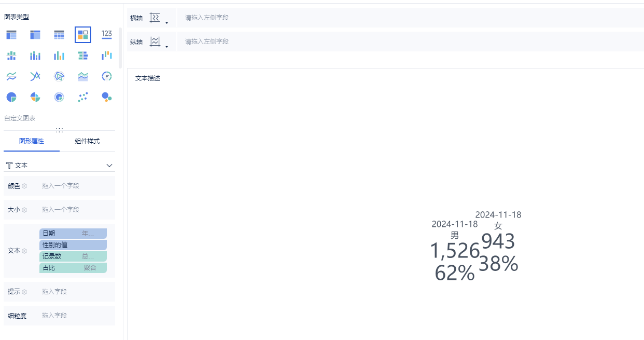
Task: Open settings gear beside 颜色 label
Action: click(24, 186)
